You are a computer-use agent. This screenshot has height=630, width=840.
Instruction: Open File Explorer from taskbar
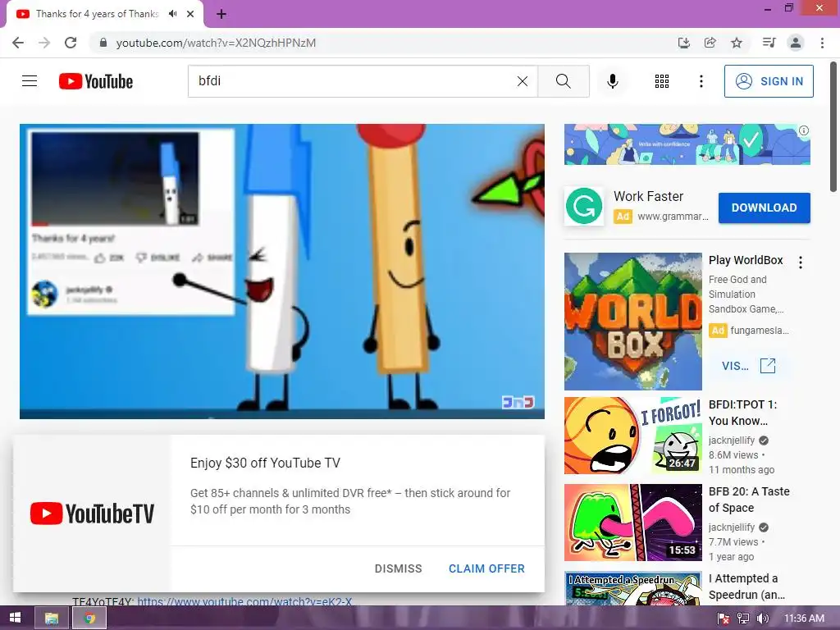tap(52, 619)
